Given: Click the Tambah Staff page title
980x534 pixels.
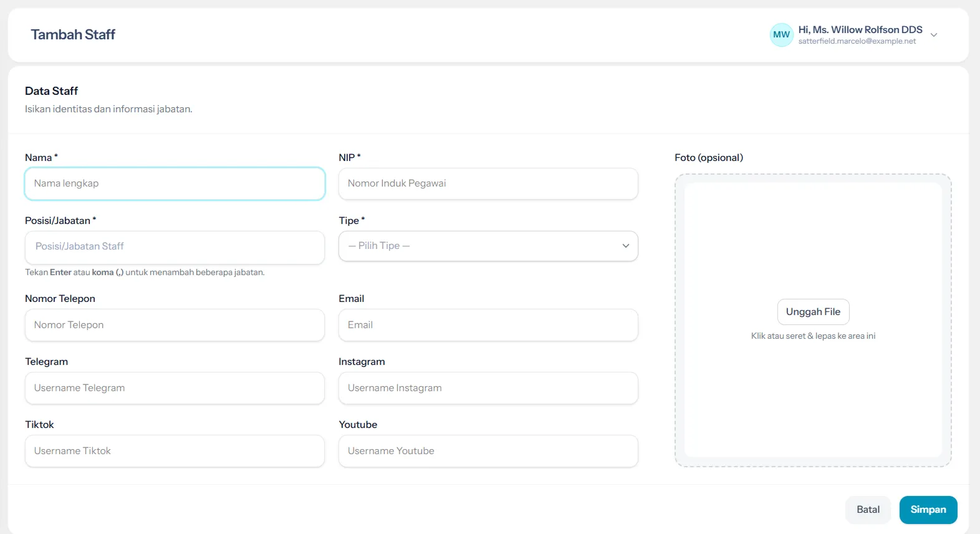Looking at the screenshot, I should [x=73, y=35].
